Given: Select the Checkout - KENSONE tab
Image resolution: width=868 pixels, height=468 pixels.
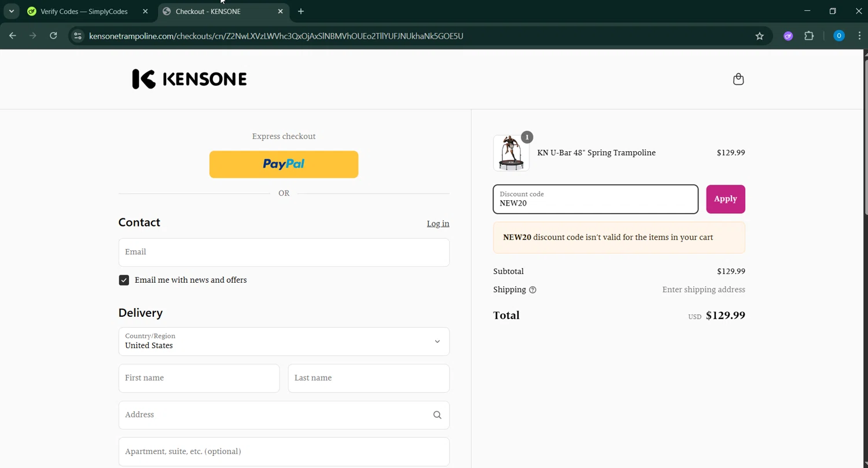Looking at the screenshot, I should [224, 12].
